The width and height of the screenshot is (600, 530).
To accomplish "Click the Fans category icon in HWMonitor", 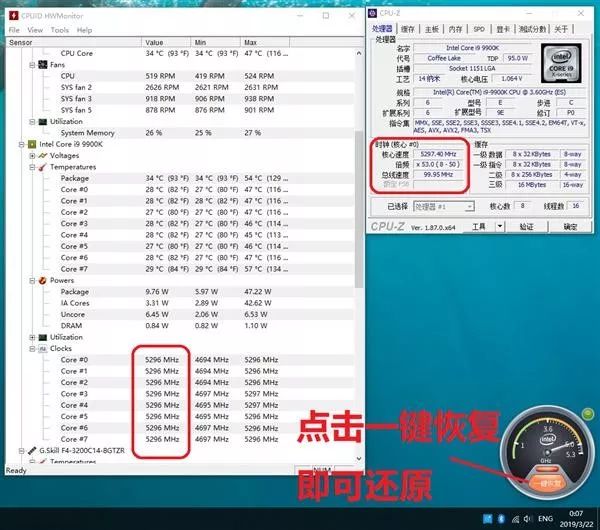I will point(43,65).
